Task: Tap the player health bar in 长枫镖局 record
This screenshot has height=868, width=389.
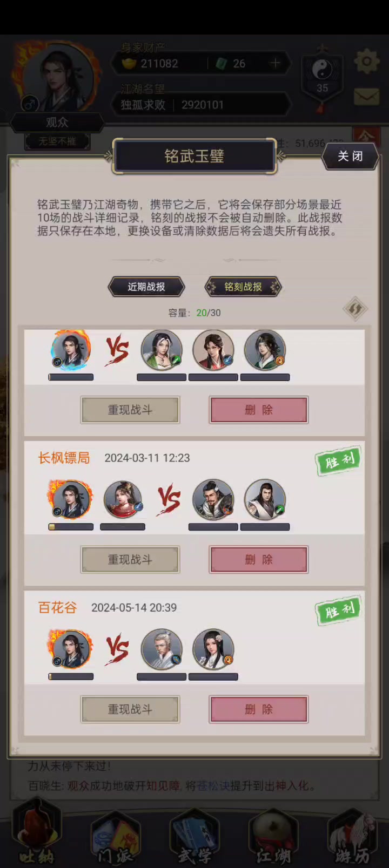Action: point(71,527)
